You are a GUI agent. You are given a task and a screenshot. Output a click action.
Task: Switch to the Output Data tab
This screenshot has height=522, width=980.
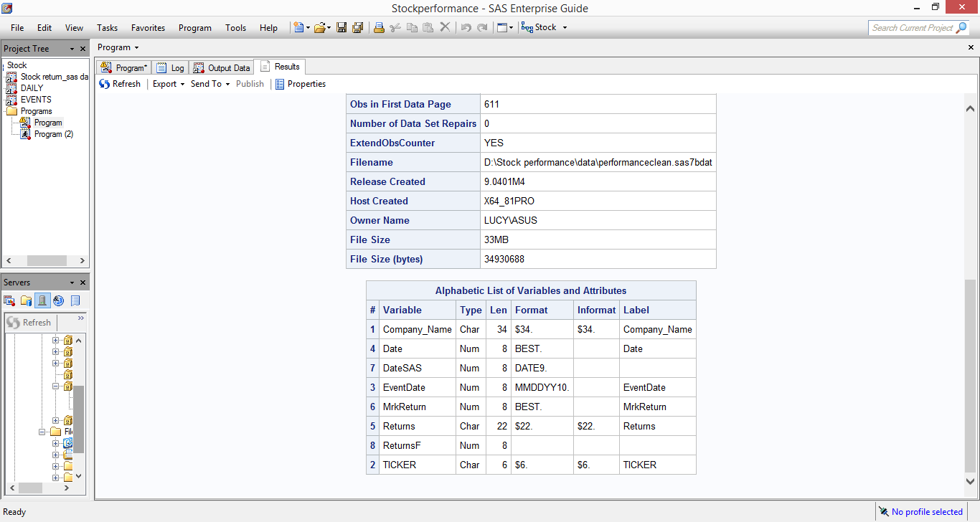[222, 67]
